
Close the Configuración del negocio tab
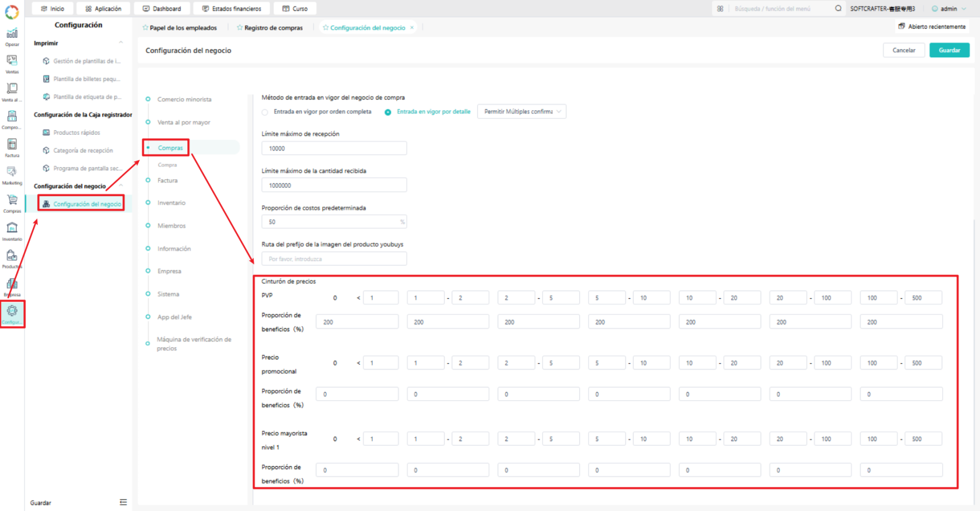point(412,27)
